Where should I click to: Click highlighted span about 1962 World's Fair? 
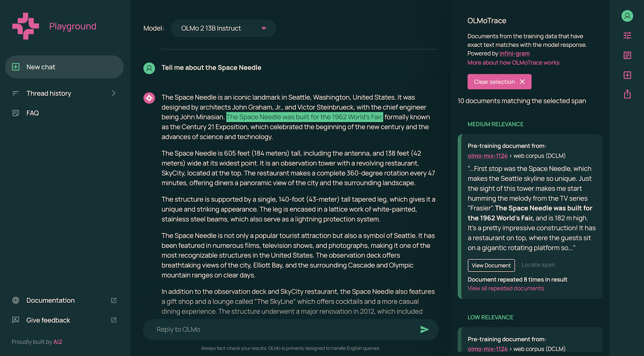pyautogui.click(x=305, y=117)
